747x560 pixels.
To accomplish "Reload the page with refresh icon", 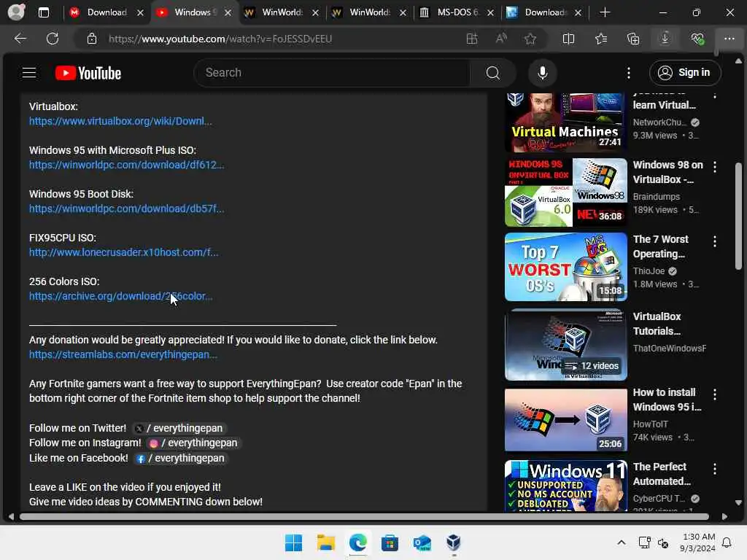I will coord(53,39).
